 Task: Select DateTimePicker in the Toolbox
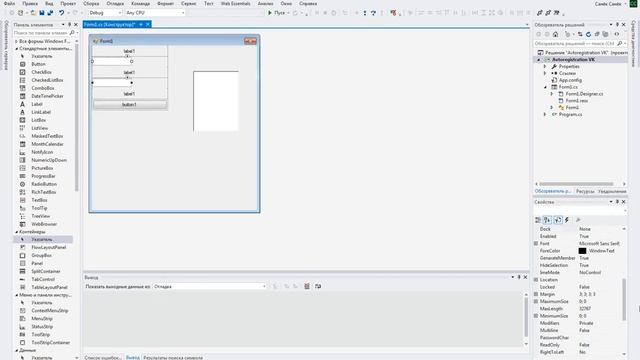[x=47, y=96]
